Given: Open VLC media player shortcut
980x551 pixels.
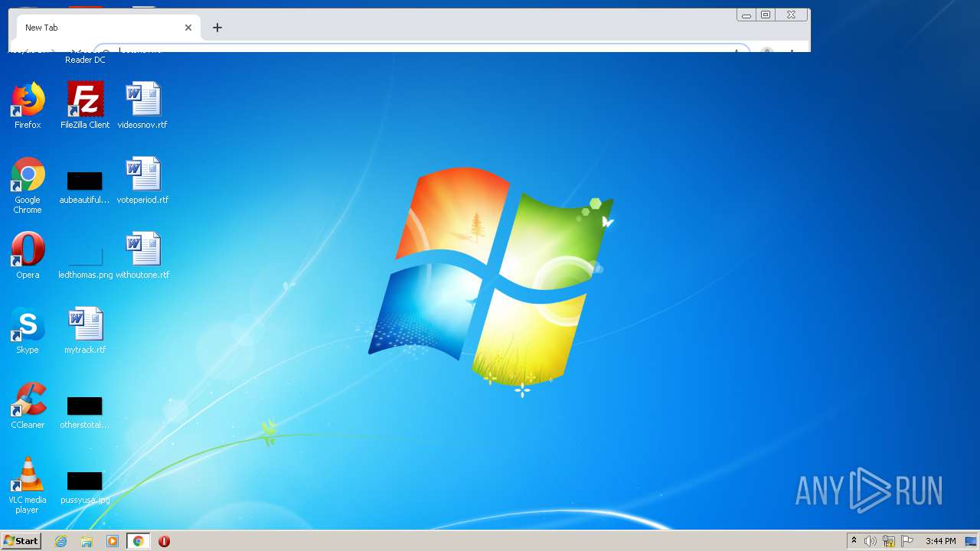Looking at the screenshot, I should pyautogui.click(x=28, y=485).
